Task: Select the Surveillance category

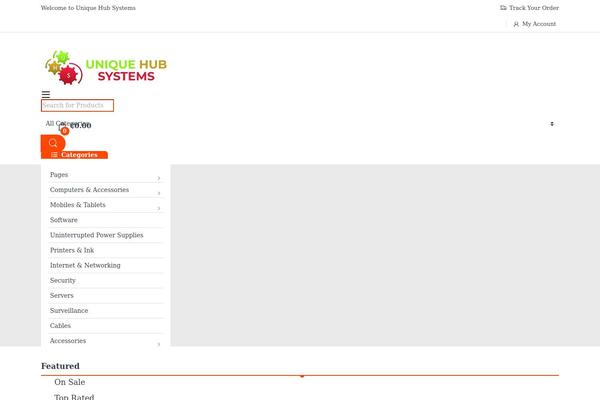Action: click(69, 310)
